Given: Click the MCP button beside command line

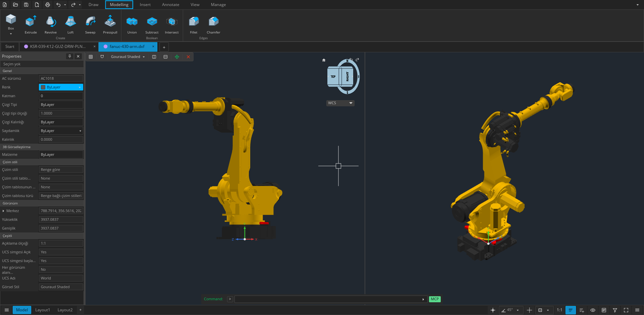Looking at the screenshot, I should click(x=435, y=299).
